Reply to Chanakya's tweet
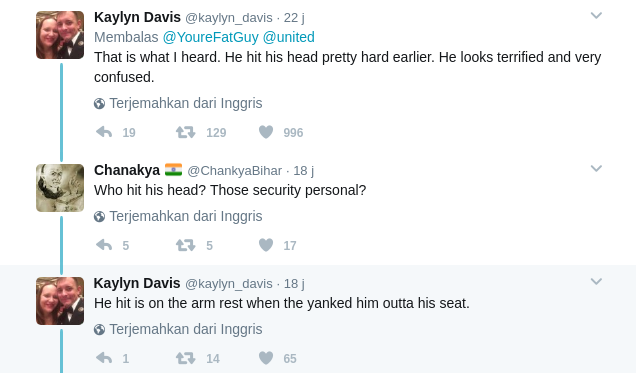636x373 pixels. (104, 245)
